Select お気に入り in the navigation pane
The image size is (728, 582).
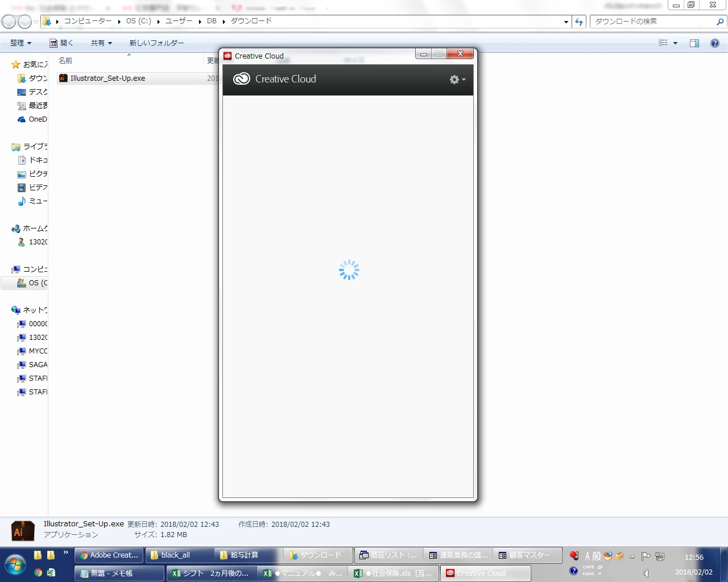pyautogui.click(x=30, y=64)
